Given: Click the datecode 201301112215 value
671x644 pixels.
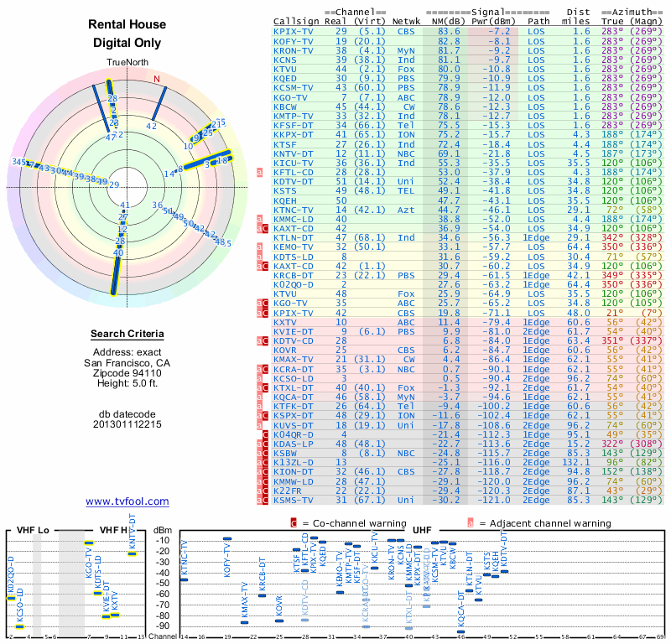Looking at the screenshot, I should coord(127,424).
